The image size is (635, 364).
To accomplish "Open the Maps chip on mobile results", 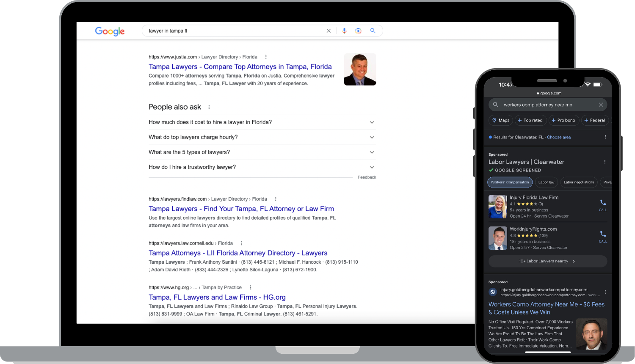I will point(500,120).
